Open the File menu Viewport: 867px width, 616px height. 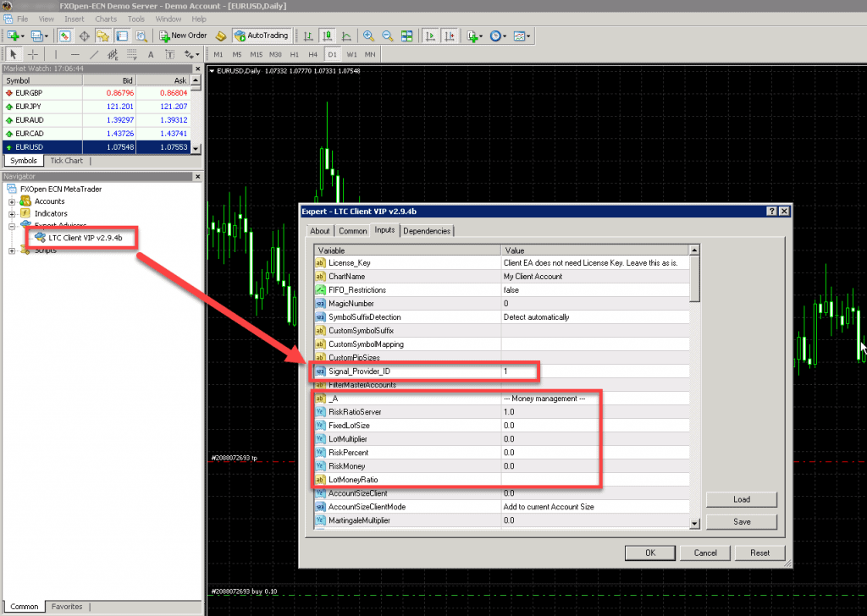pyautogui.click(x=22, y=19)
